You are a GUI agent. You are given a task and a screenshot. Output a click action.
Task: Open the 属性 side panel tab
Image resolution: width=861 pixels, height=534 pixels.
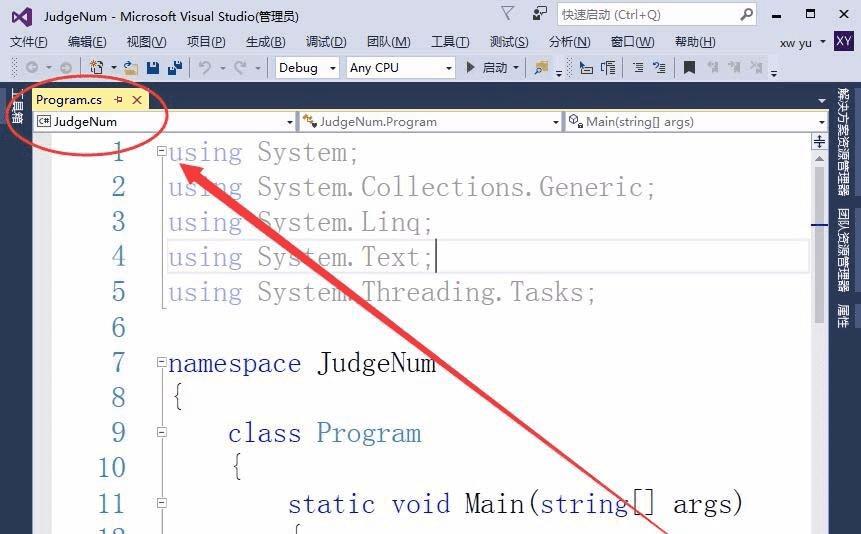843,316
